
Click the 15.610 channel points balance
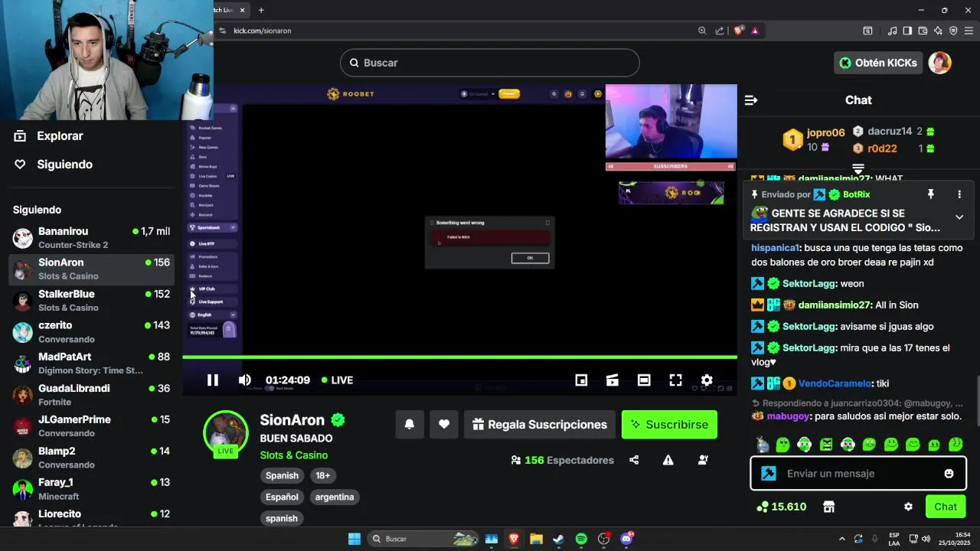coord(781,507)
